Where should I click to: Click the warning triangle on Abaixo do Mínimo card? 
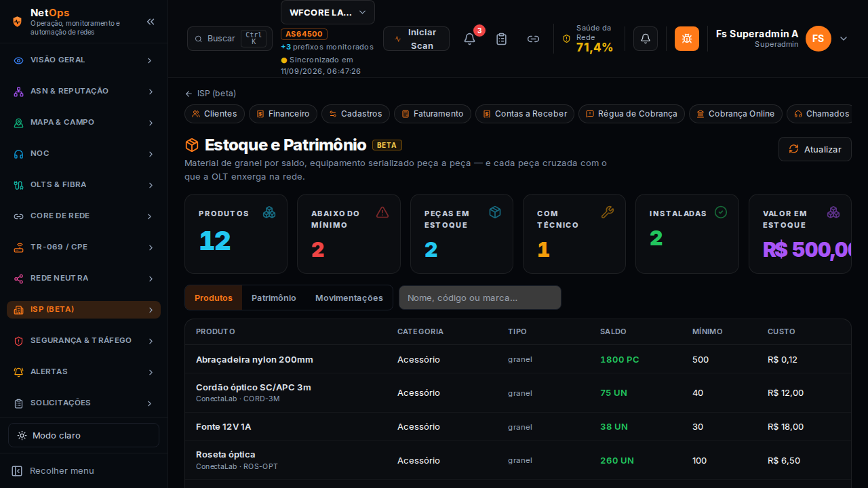click(x=382, y=212)
